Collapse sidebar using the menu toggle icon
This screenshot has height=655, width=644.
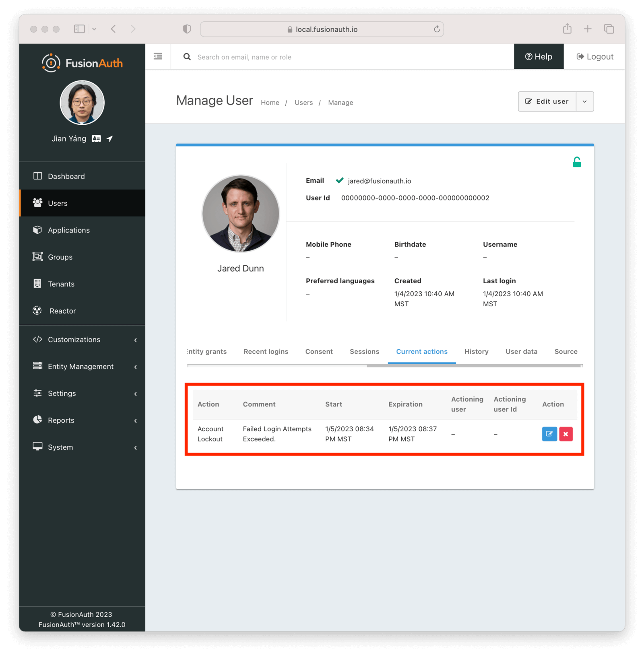pos(158,57)
